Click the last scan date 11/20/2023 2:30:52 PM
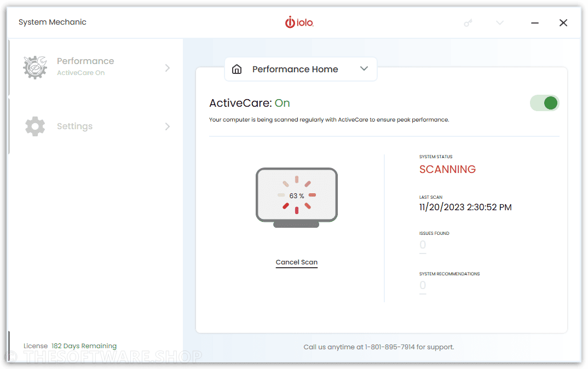This screenshot has width=588, height=369. pyautogui.click(x=465, y=207)
